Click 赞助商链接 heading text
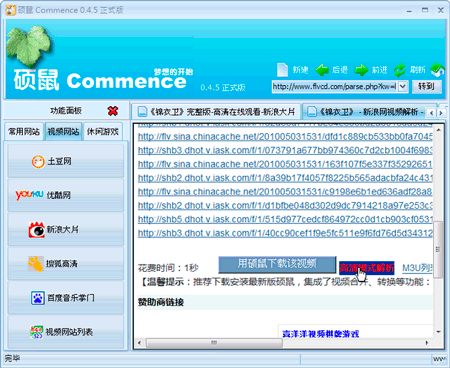The width and height of the screenshot is (450, 368). click(x=161, y=302)
